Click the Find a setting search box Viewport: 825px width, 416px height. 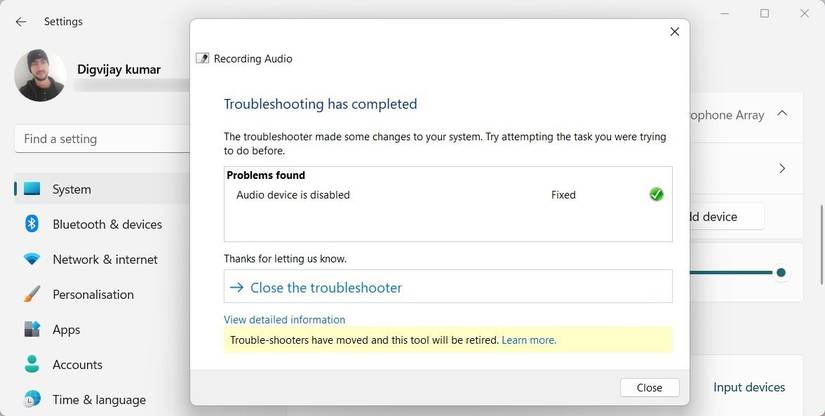click(x=100, y=139)
